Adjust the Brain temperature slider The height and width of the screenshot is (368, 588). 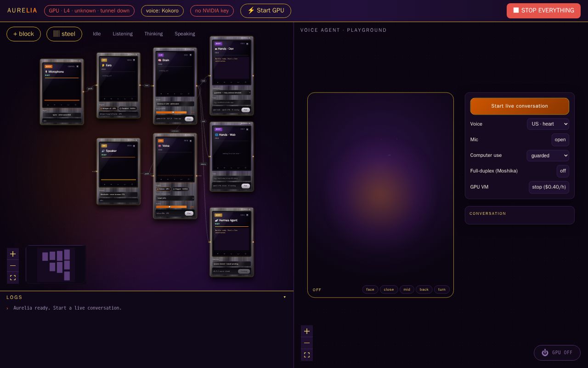171,112
